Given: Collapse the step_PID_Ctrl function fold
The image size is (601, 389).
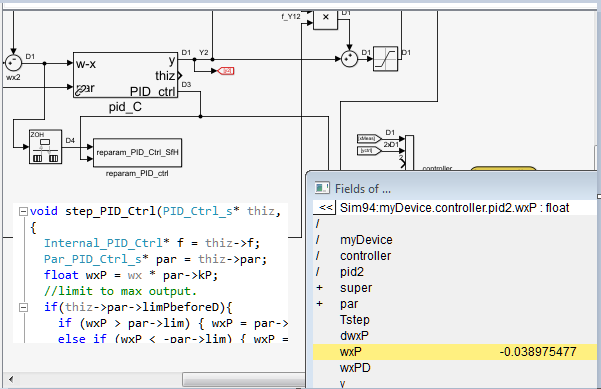Looking at the screenshot, I should click(x=23, y=211).
